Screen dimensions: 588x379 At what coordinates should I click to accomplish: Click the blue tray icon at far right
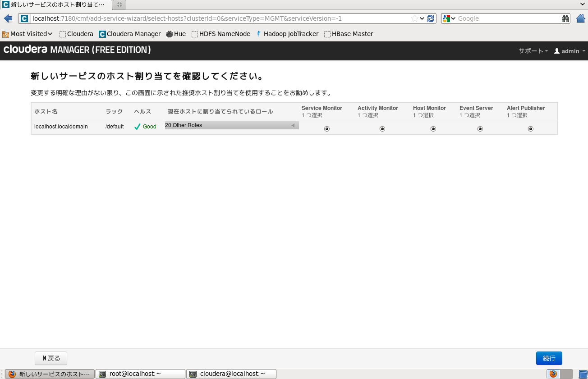tap(583, 374)
